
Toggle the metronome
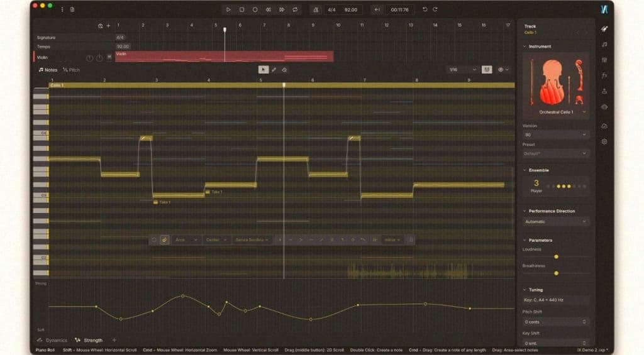[316, 9]
